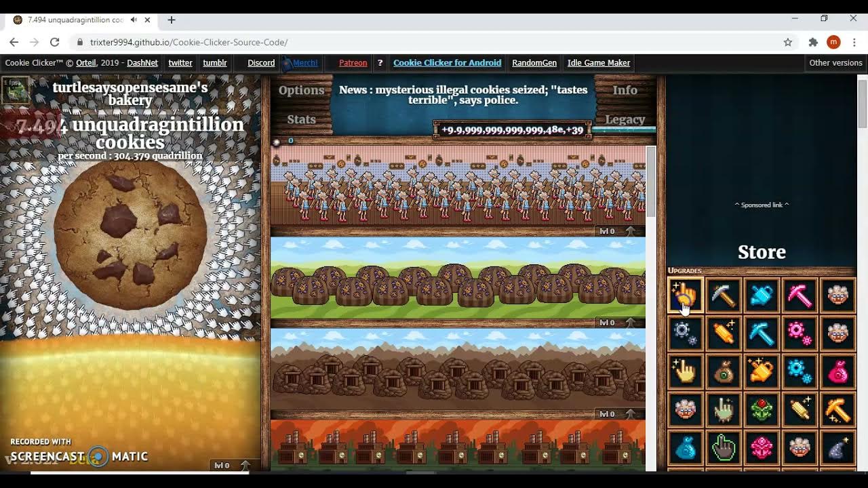Buy the brown seed bag upgrade

pos(724,371)
